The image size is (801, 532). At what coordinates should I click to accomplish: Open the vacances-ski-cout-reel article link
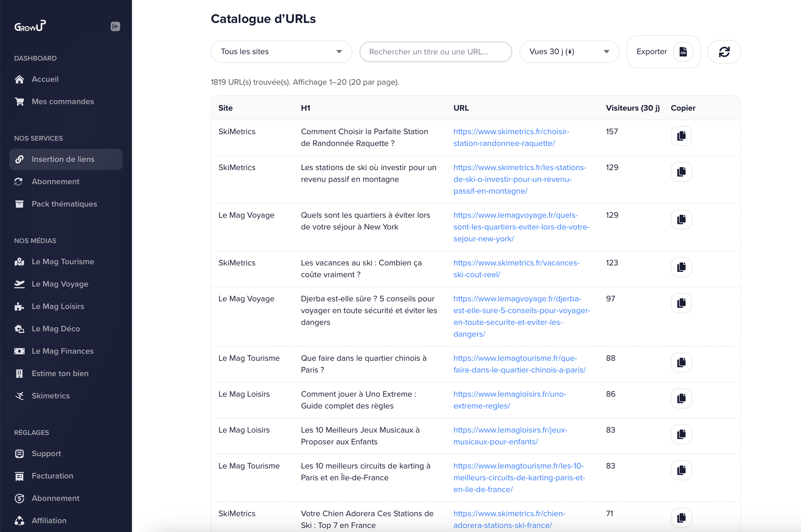[516, 269]
